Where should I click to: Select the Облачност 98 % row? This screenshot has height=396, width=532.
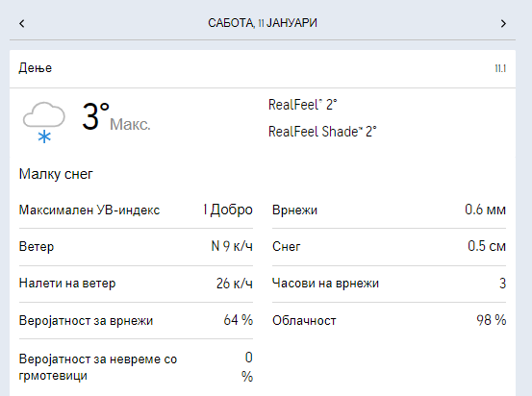389,320
